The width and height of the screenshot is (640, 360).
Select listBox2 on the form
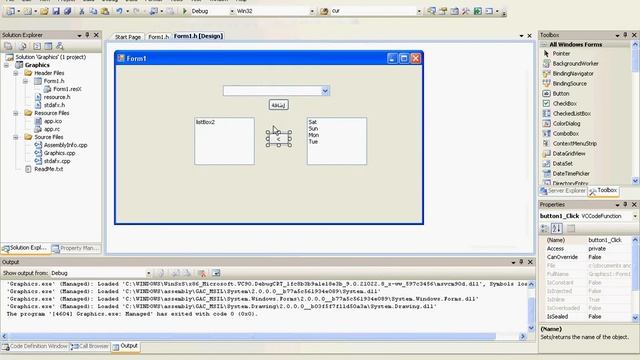(224, 141)
